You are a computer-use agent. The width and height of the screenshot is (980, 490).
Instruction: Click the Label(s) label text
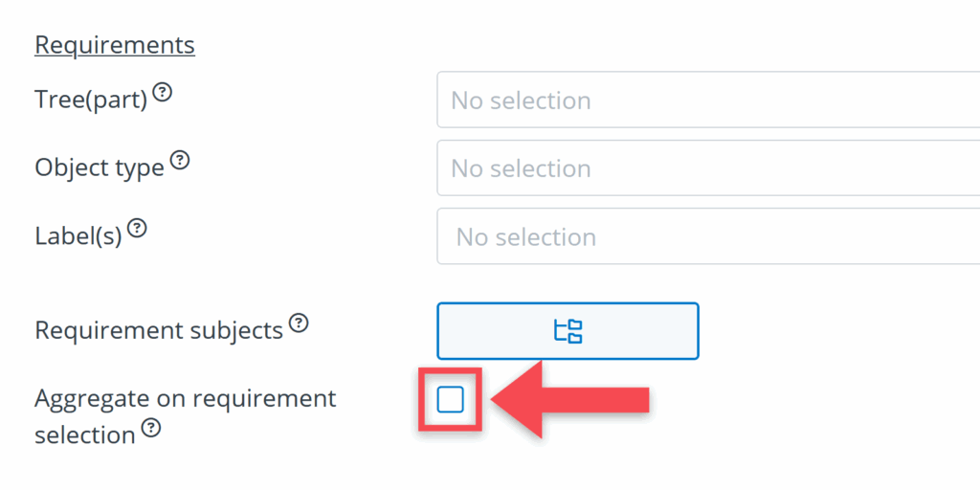pyautogui.click(x=78, y=236)
